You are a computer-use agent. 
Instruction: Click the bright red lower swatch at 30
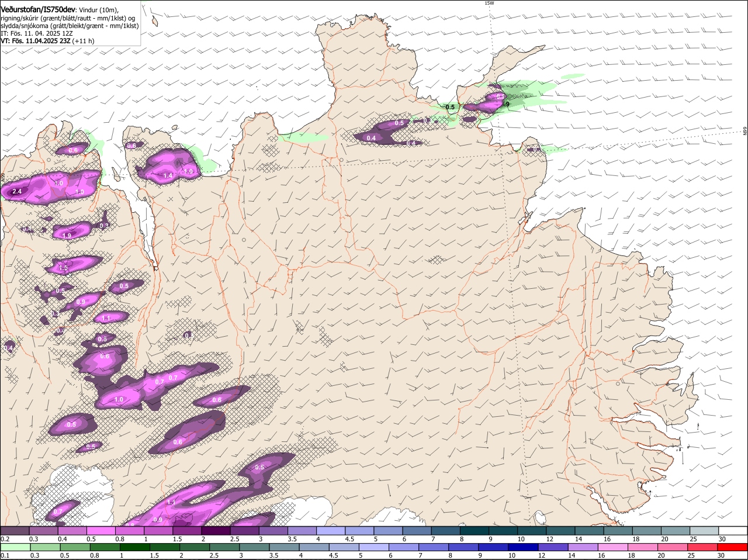pos(732,548)
